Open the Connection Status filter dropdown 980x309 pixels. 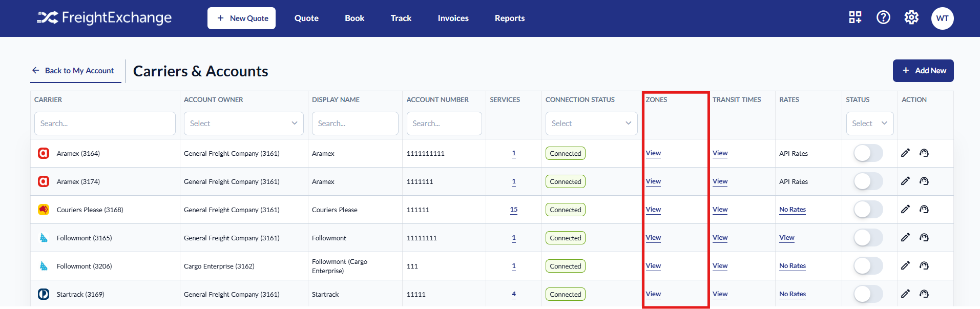tap(591, 123)
